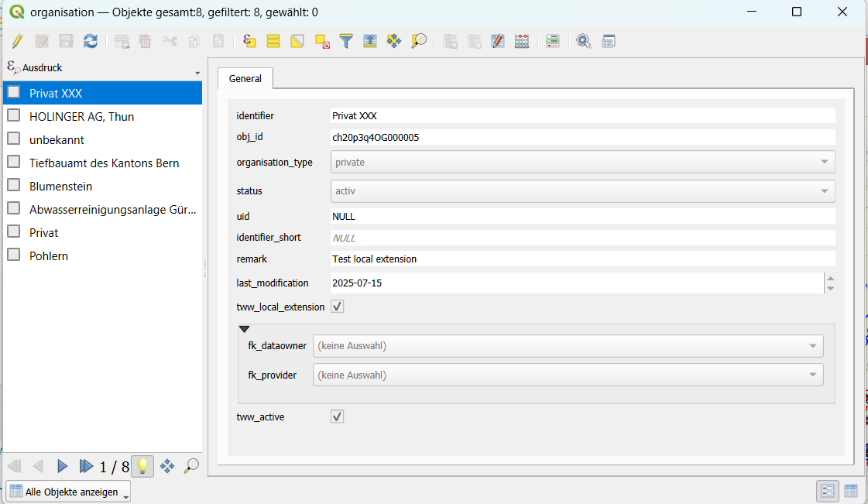This screenshot has height=504, width=868.
Task: Open the fk_dataowner dropdown
Action: [568, 346]
